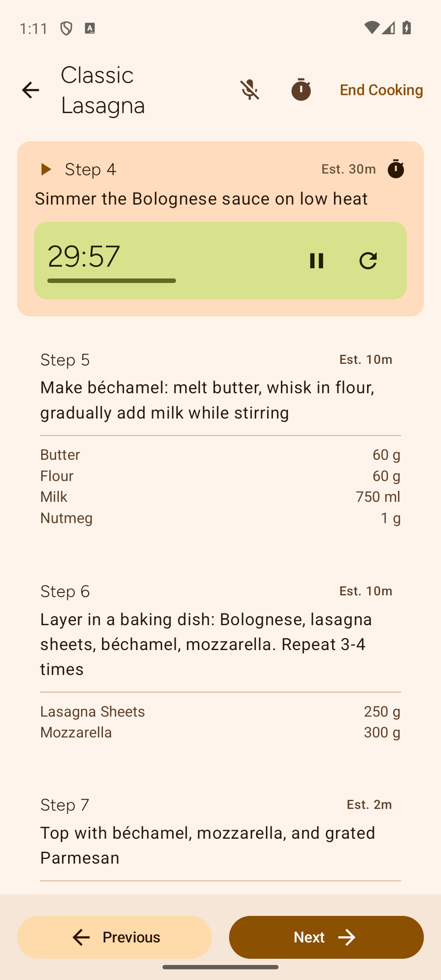Viewport: 441px width, 980px height.
Task: Restart the running countdown timer
Action: pos(368,260)
